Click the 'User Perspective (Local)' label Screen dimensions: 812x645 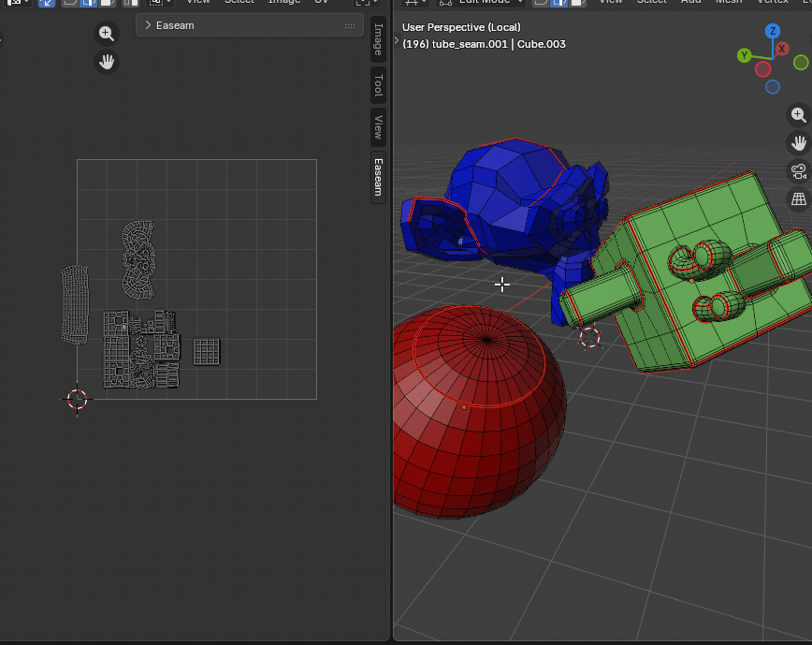tap(461, 27)
